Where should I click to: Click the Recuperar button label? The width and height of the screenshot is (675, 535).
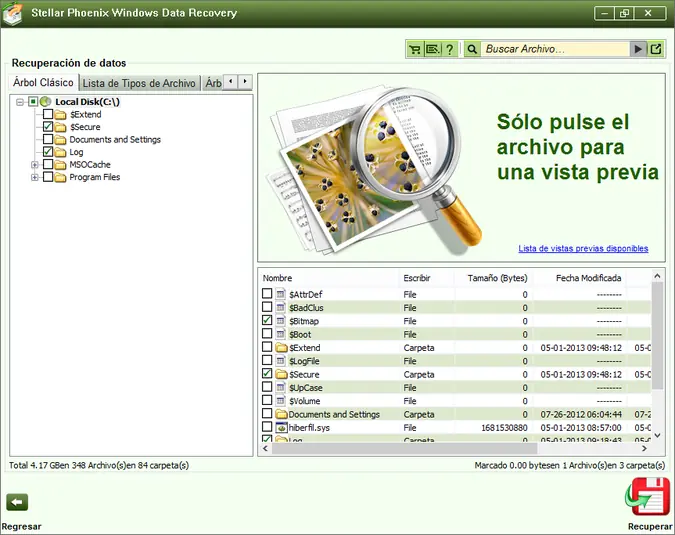tap(650, 526)
